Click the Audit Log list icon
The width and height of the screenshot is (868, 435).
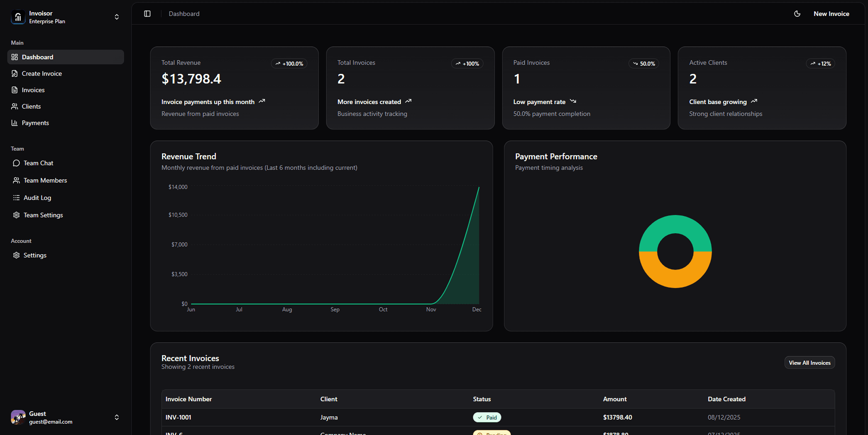[16, 198]
